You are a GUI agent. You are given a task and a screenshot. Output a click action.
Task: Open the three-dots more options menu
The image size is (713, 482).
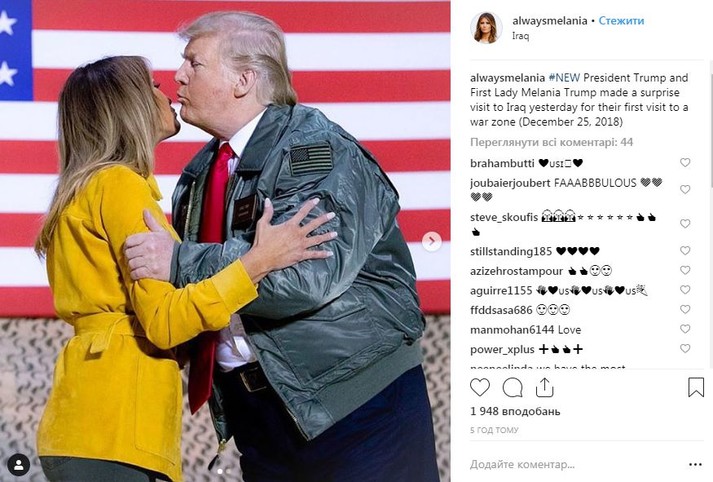coord(695,464)
